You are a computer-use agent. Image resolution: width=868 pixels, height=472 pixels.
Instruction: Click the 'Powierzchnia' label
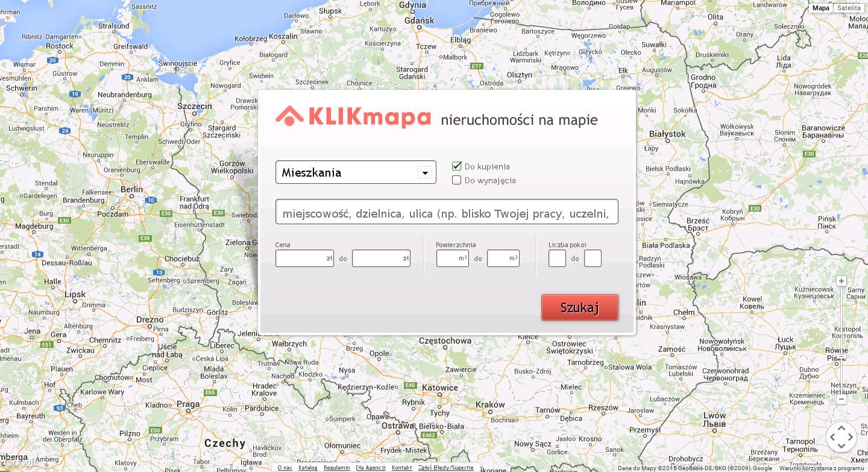[x=456, y=245]
